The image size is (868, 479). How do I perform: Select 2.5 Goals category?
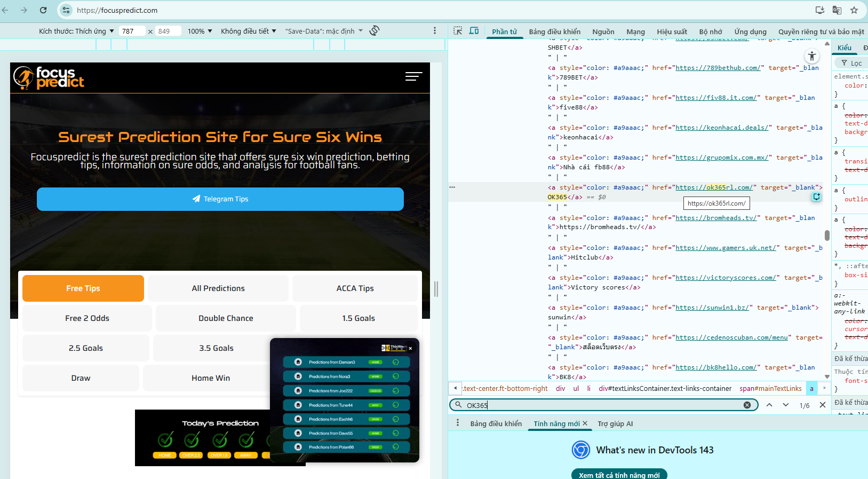tap(86, 348)
